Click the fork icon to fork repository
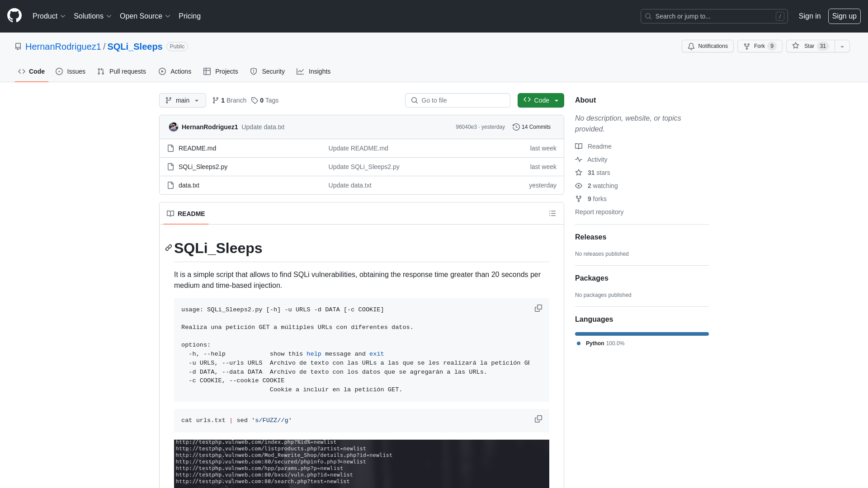 point(747,46)
